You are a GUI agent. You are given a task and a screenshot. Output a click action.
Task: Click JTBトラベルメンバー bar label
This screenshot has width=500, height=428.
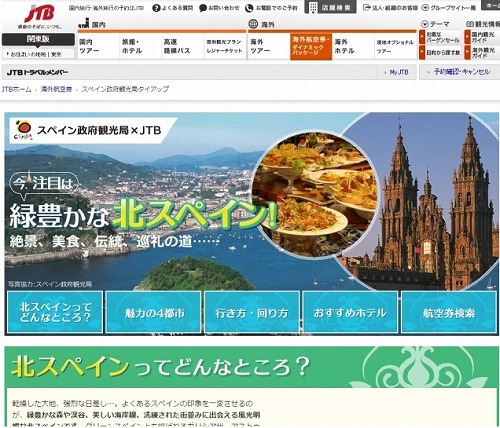37,72
